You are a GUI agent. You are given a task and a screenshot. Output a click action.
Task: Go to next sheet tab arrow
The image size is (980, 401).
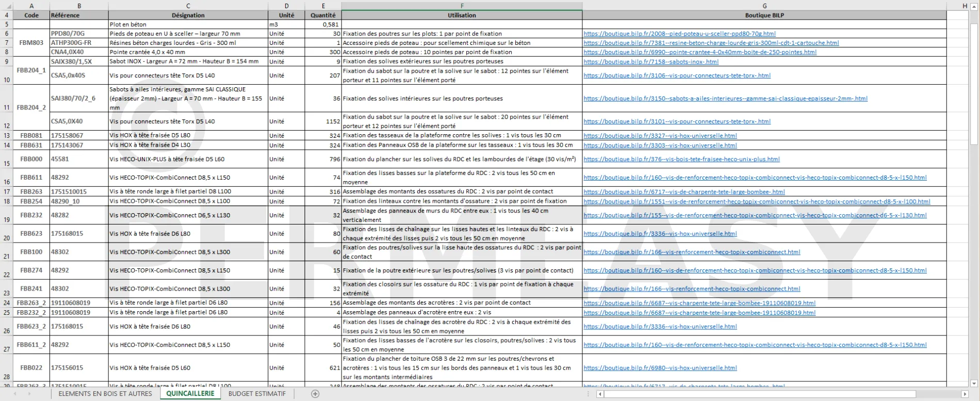click(x=29, y=394)
